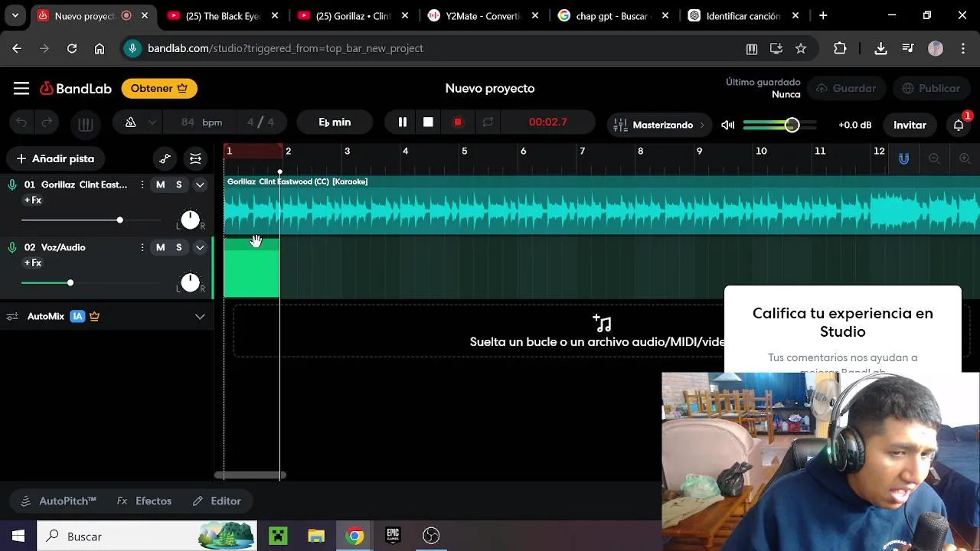Mute the Voz/Audio track
This screenshot has width=980, height=551.
(160, 247)
